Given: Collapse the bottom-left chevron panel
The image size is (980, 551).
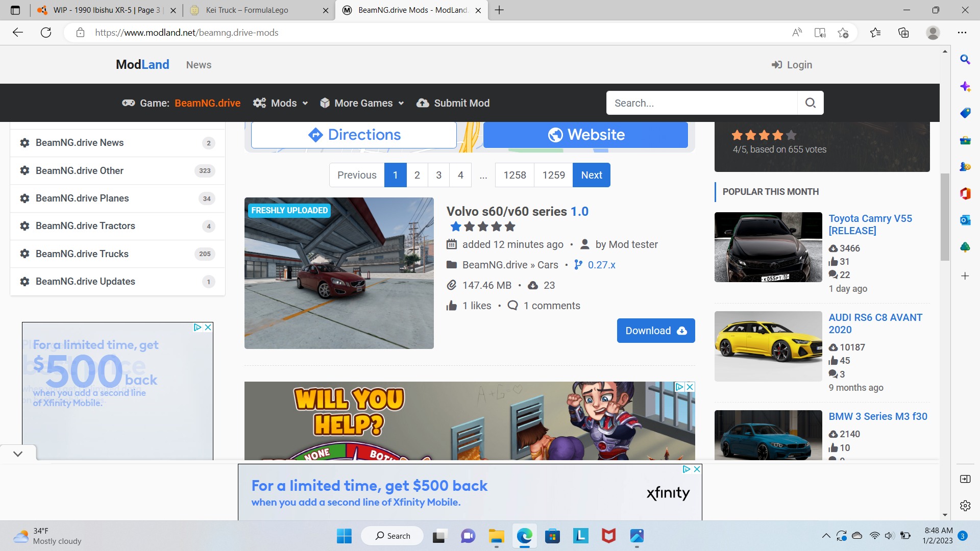Looking at the screenshot, I should 18,454.
